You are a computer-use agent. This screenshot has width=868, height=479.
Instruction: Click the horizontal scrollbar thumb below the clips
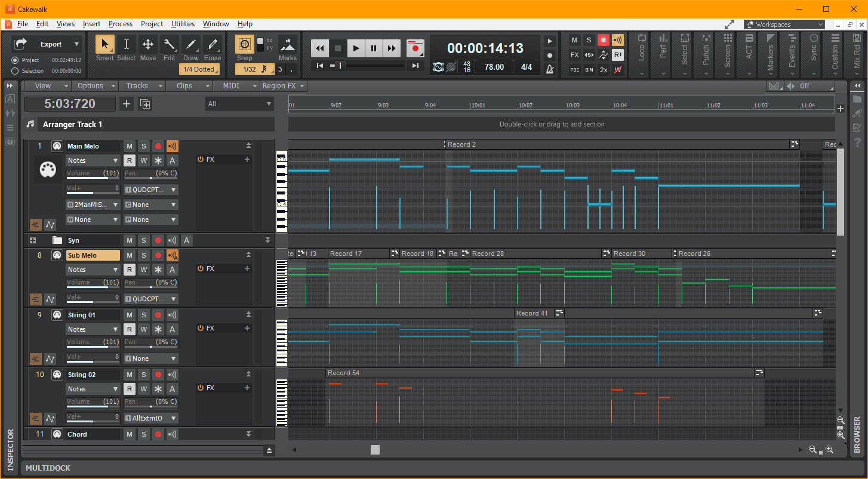(375, 450)
